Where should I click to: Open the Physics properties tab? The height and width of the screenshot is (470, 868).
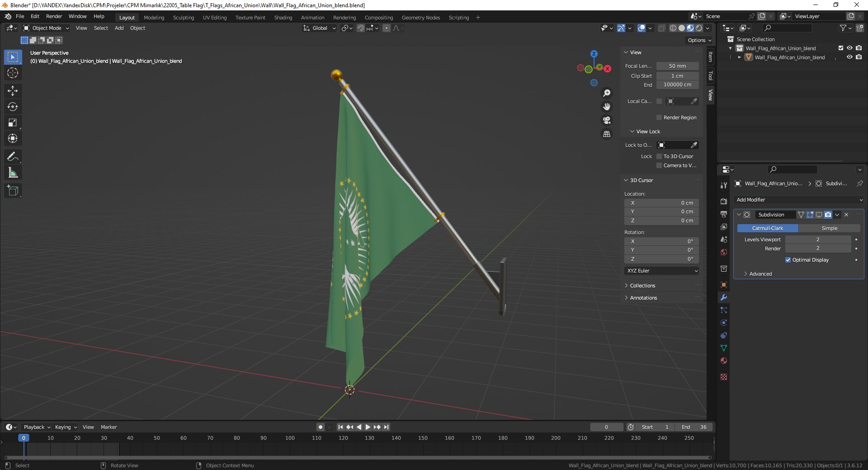click(x=724, y=323)
